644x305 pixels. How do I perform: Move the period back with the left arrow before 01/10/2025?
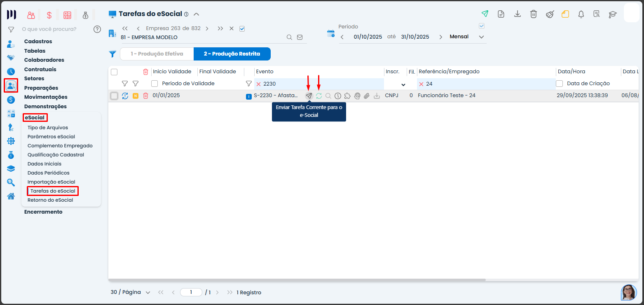click(342, 37)
